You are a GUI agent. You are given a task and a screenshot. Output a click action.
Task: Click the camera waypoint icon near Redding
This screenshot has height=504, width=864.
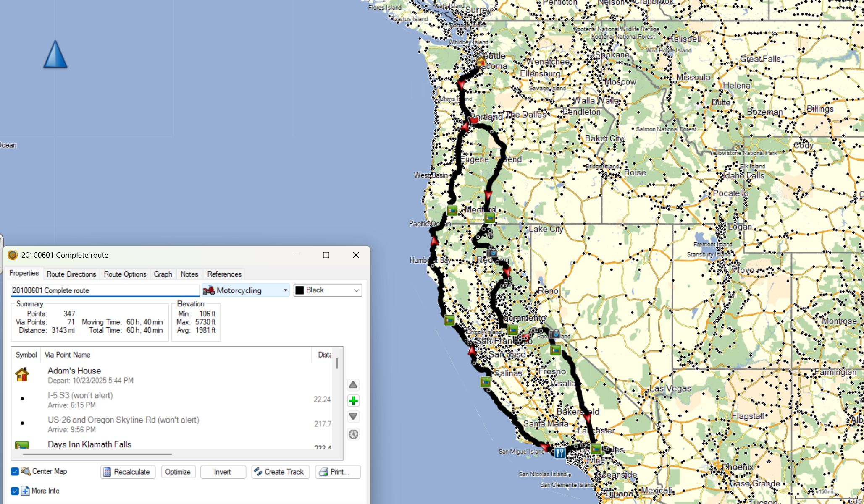click(492, 252)
